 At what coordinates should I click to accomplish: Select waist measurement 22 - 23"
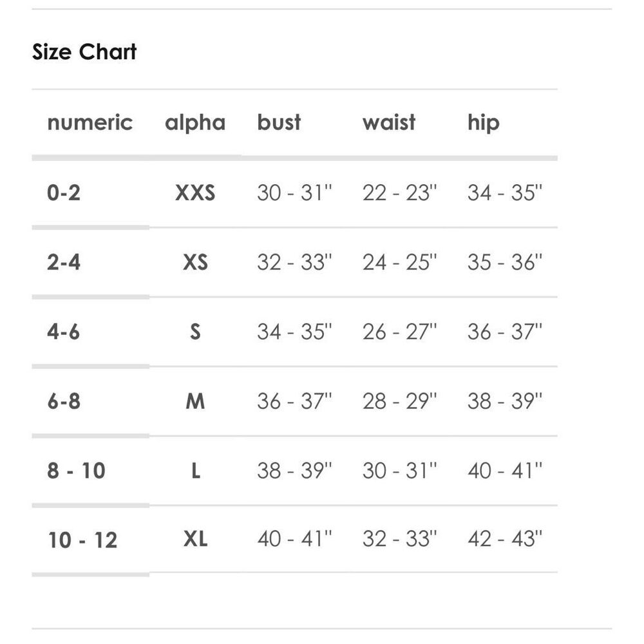coord(400,193)
